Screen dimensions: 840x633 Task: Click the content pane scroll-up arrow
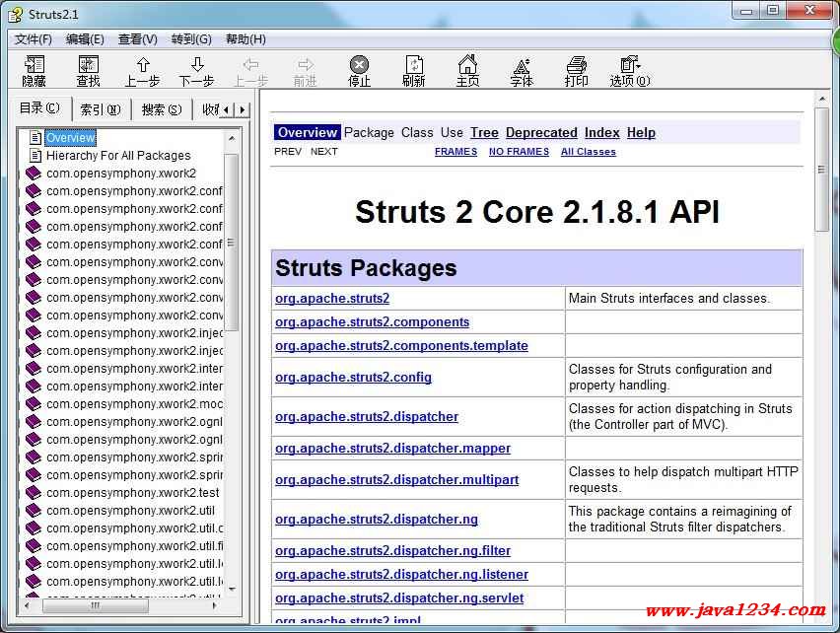pyautogui.click(x=822, y=99)
